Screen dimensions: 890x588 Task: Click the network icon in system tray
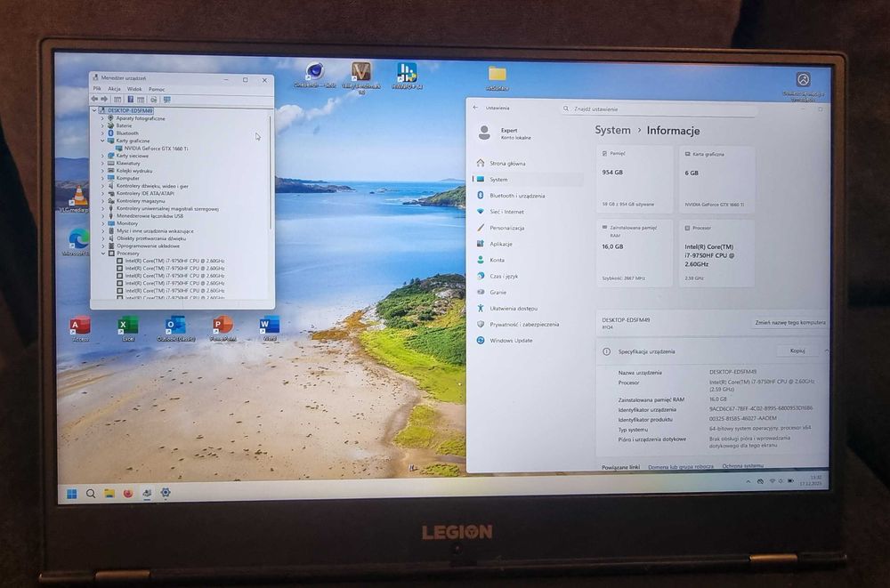click(772, 481)
